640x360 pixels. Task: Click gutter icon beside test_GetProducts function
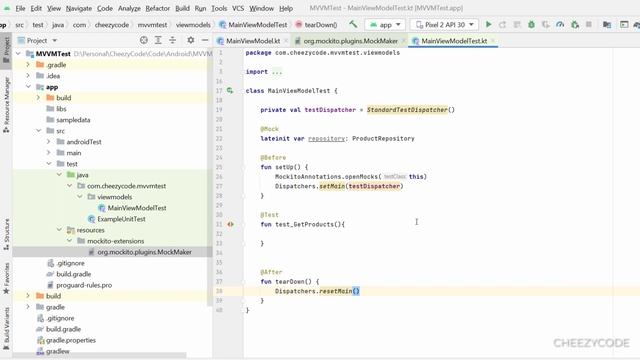(x=230, y=224)
